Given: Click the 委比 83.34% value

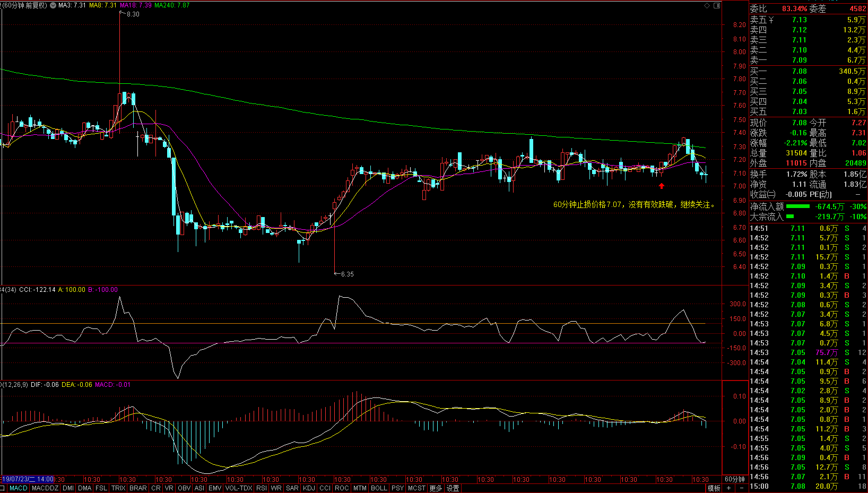Looking at the screenshot, I should pos(795,8).
